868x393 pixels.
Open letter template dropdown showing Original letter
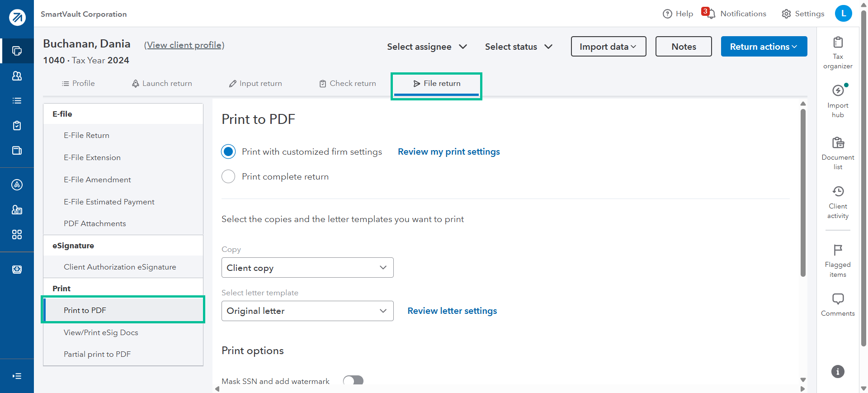(307, 311)
